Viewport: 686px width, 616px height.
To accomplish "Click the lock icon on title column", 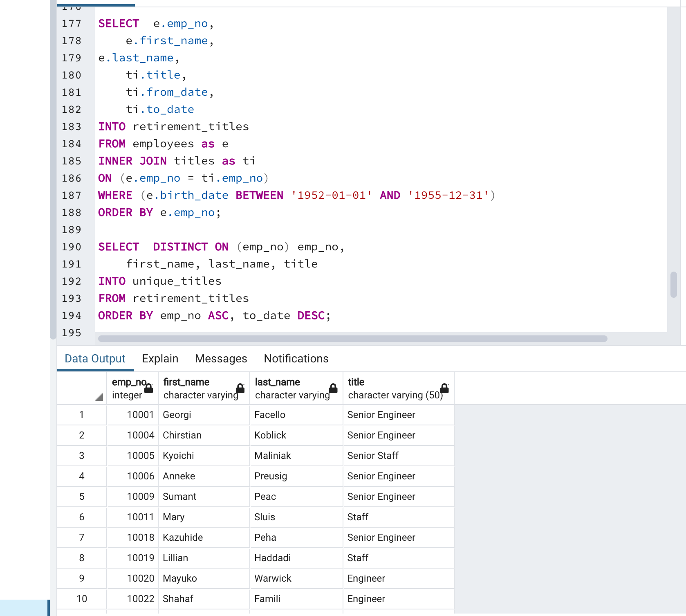I will [x=444, y=388].
